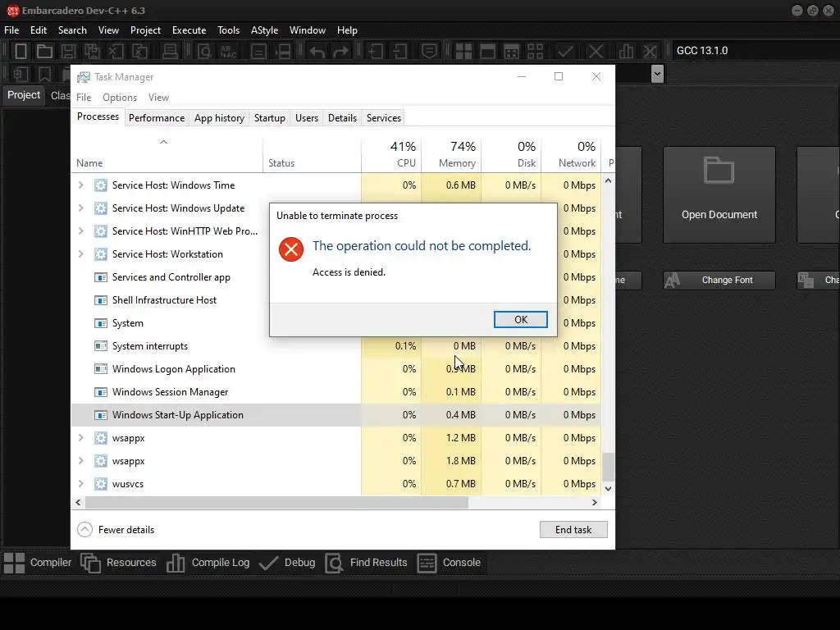Click the Find magnifier icon in Dev-C++ toolbar
This screenshot has width=840, height=630.
(204, 51)
